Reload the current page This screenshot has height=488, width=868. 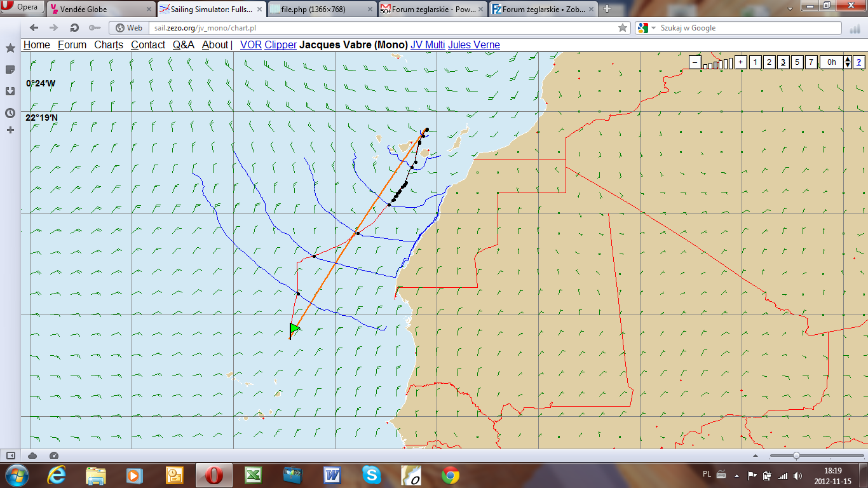(x=74, y=28)
